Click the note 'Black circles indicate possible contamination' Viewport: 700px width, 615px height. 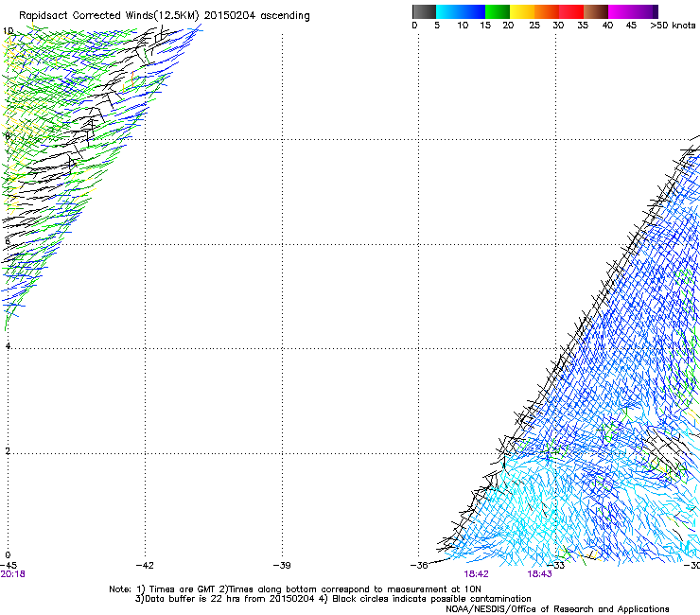point(431,599)
